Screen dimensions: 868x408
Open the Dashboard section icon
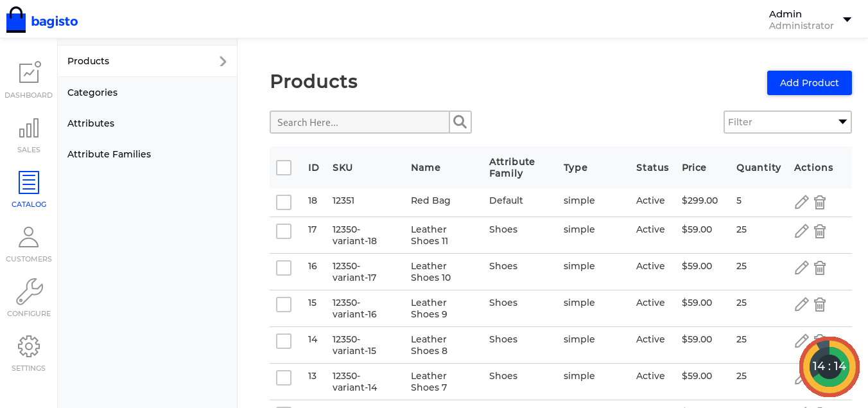30,73
